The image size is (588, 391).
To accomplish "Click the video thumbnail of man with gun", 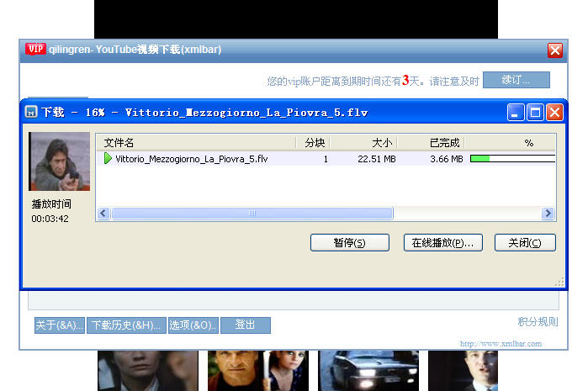I will 59,161.
